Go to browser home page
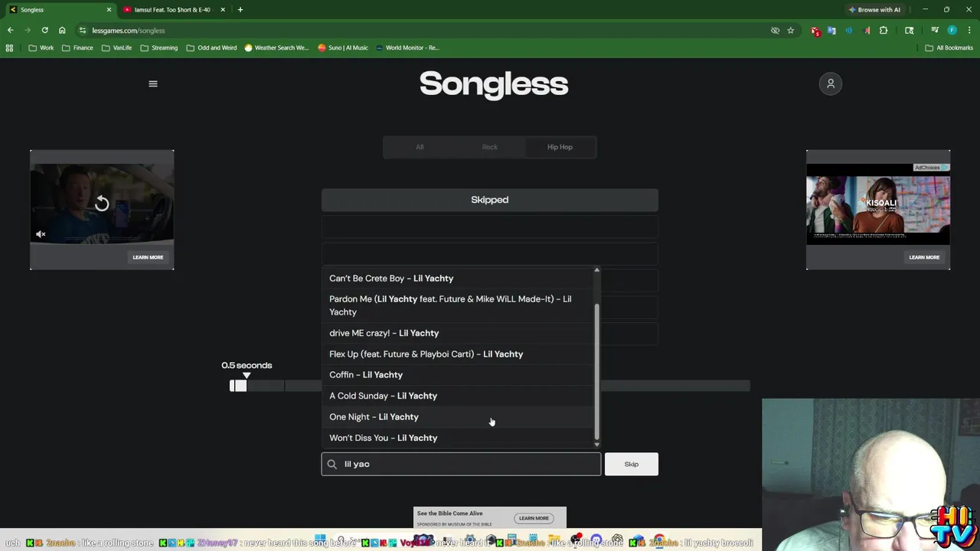The width and height of the screenshot is (980, 551). pos(62,31)
